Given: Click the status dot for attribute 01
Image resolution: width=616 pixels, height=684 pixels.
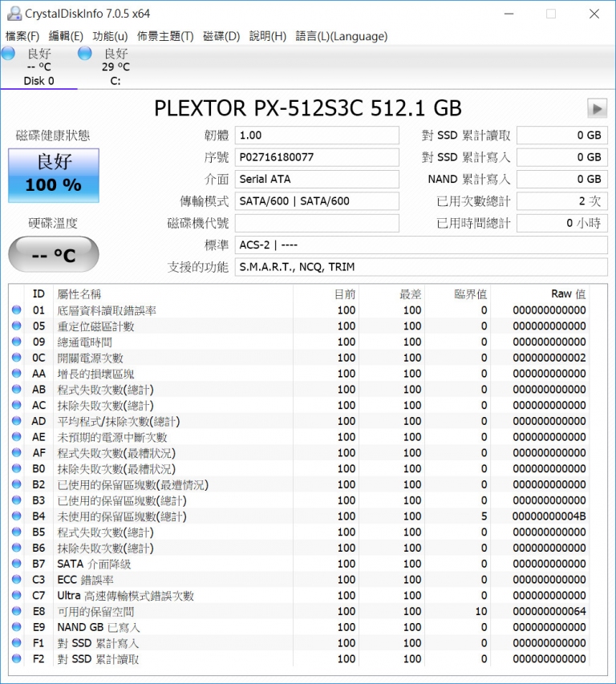Looking at the screenshot, I should click(x=17, y=310).
